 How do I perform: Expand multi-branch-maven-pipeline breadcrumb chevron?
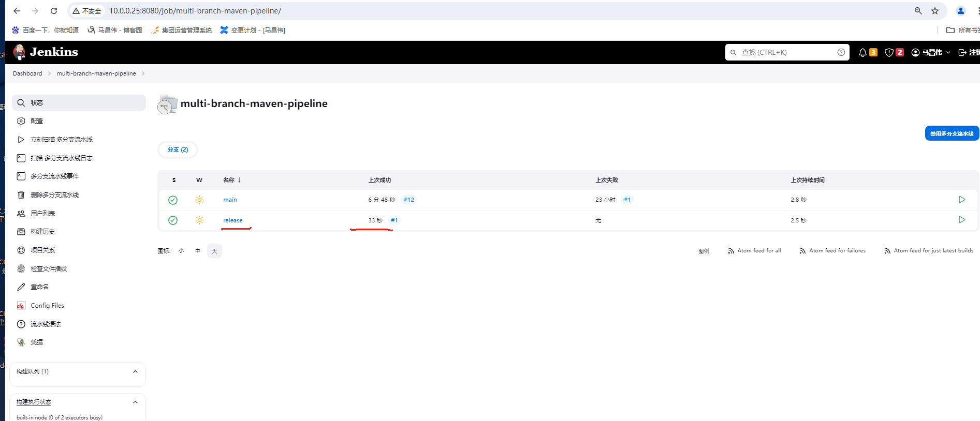pyautogui.click(x=143, y=73)
